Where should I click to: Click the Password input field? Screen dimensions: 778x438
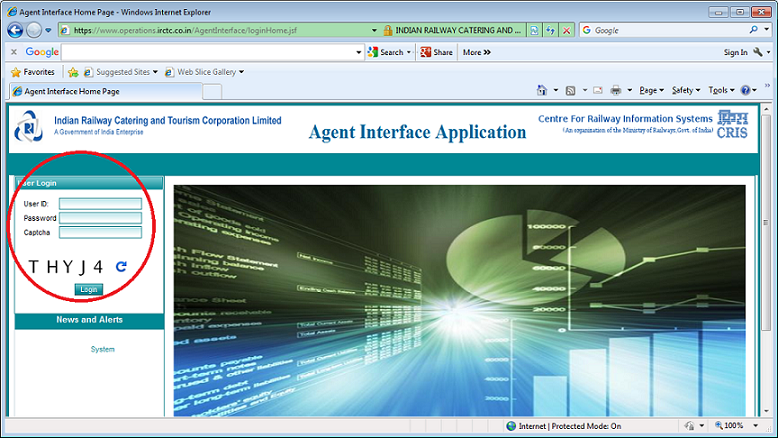[100, 218]
